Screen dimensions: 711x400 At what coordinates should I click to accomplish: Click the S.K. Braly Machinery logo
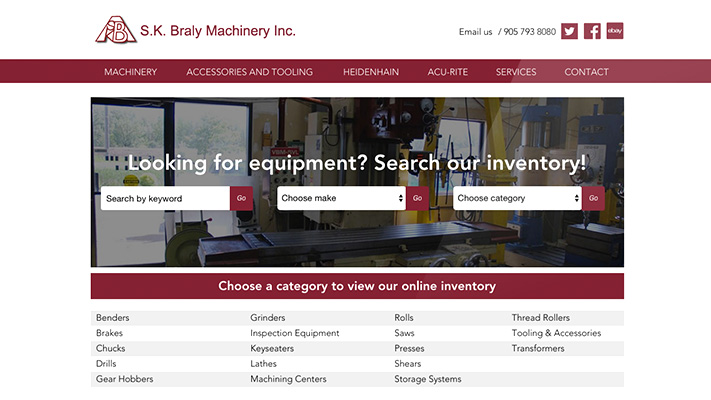pyautogui.click(x=195, y=30)
